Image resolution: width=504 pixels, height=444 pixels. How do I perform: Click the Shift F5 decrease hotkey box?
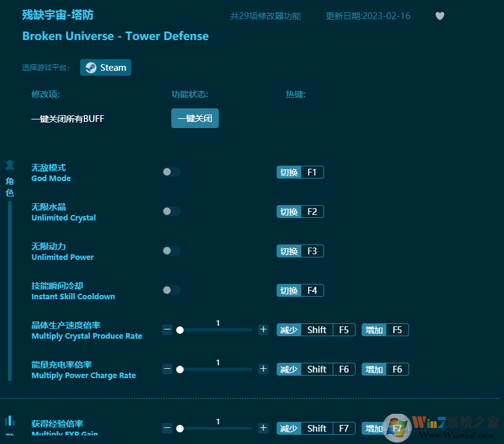(x=315, y=330)
